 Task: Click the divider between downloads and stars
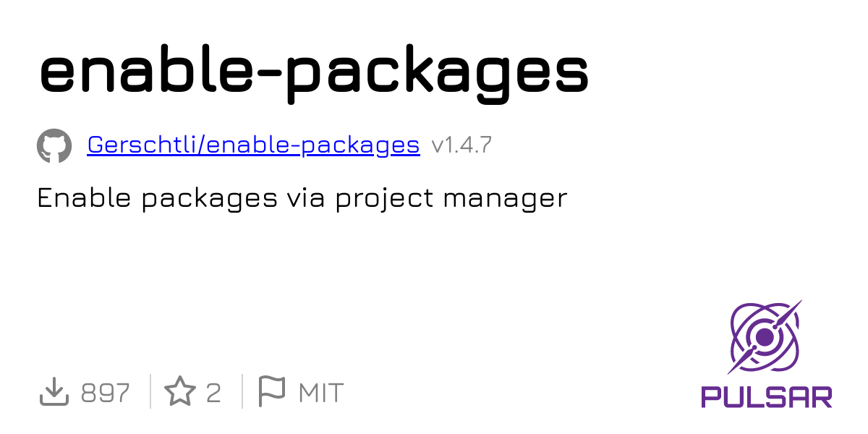pos(150,392)
